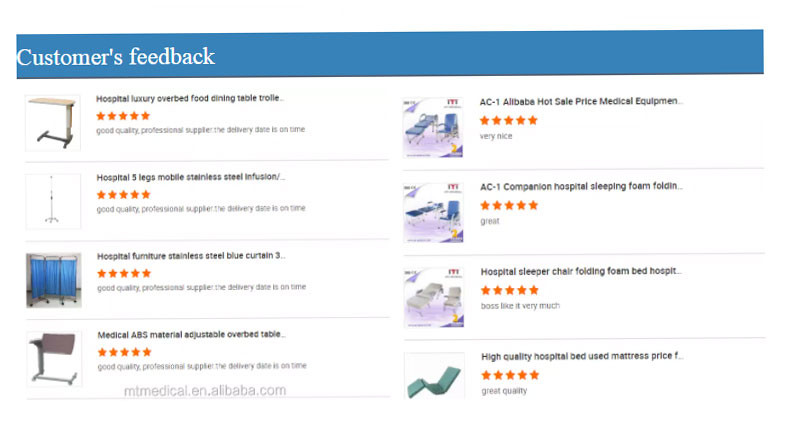Open the AC-1 Alibaba Hot Sale chair thumbnail
This screenshot has width=800, height=444.
pos(433,128)
